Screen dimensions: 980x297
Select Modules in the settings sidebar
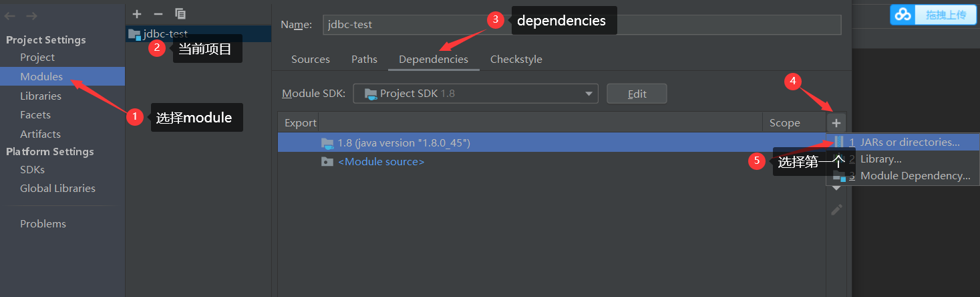(x=63, y=77)
